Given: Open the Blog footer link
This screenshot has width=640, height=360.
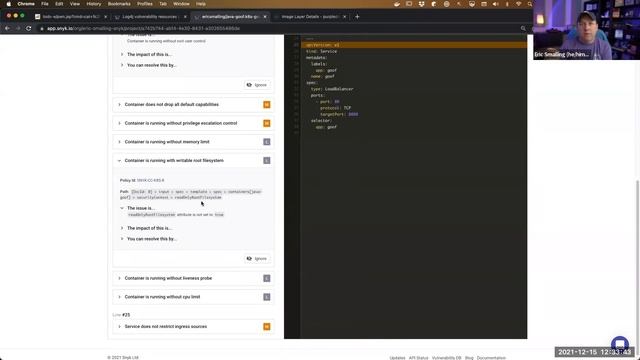Looking at the screenshot, I should click(x=469, y=358).
